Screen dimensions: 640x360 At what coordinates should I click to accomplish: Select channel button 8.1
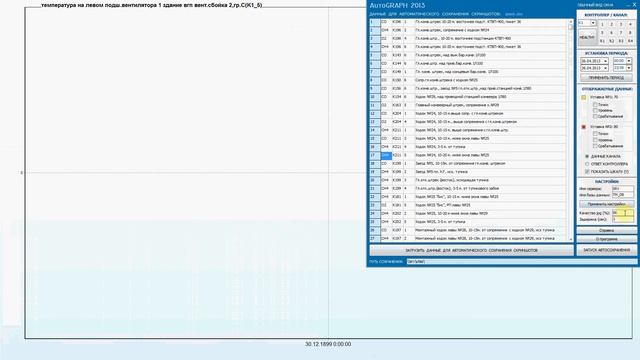tap(602, 41)
